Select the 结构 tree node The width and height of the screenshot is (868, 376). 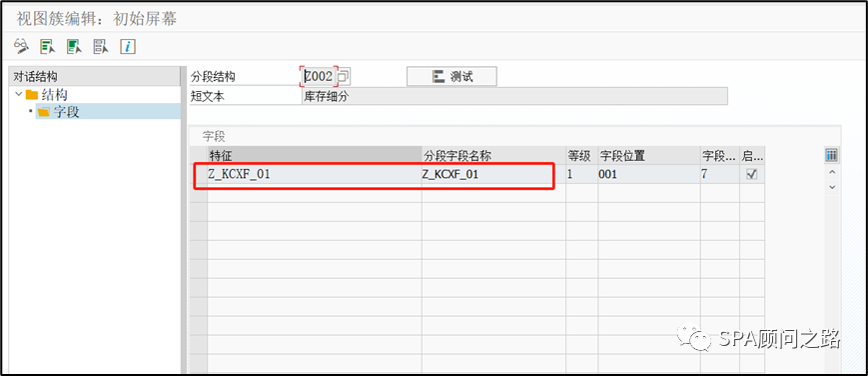tap(54, 95)
